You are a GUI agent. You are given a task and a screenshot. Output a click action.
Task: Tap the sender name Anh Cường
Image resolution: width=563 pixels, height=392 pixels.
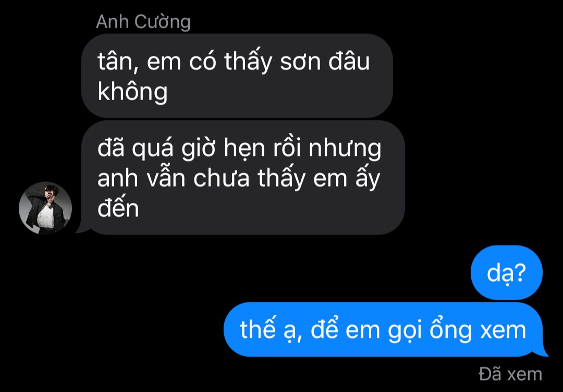click(143, 21)
